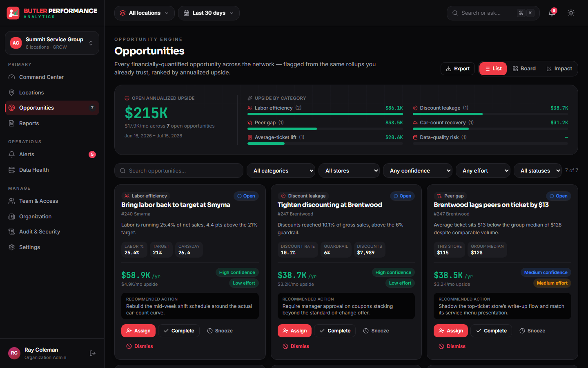Mark the Smyrna labor opportunity Complete

pyautogui.click(x=179, y=331)
